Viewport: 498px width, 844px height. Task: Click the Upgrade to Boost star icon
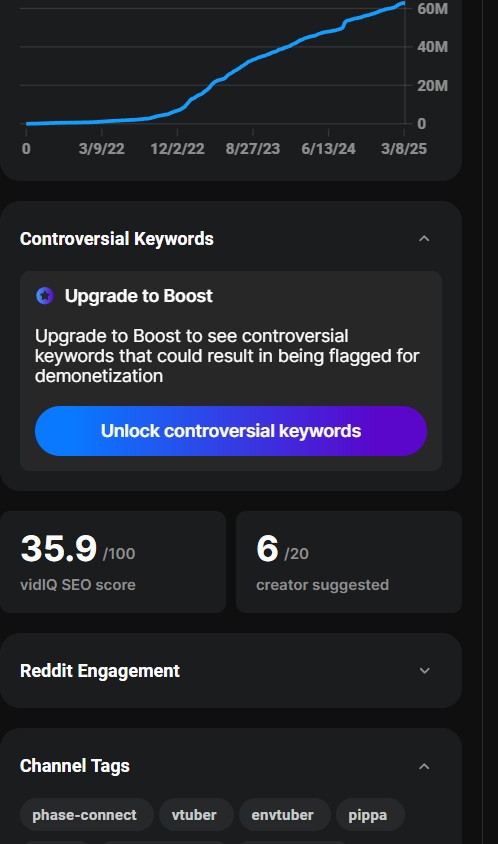coord(45,296)
